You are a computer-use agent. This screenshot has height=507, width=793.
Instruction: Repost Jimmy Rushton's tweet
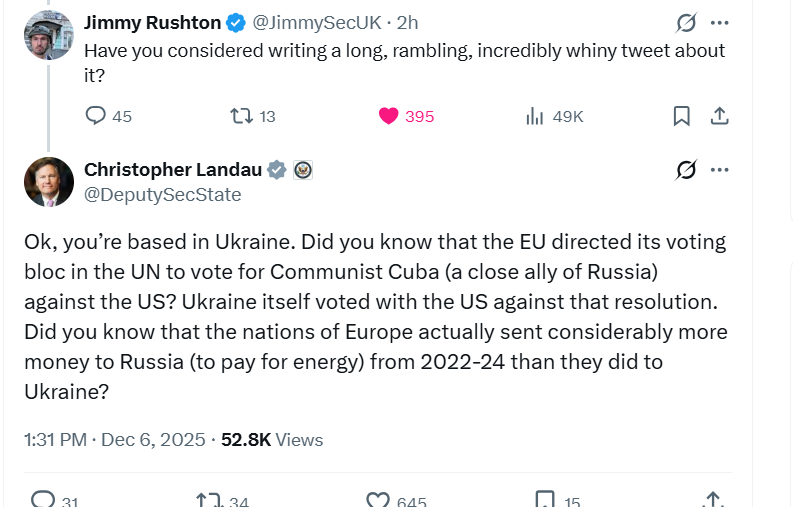click(242, 116)
